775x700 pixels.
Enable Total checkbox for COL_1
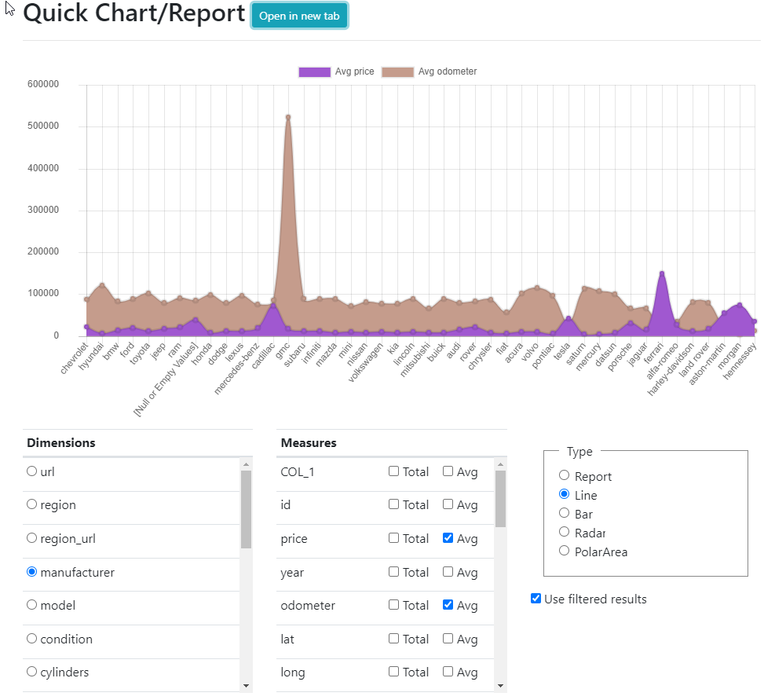(394, 471)
